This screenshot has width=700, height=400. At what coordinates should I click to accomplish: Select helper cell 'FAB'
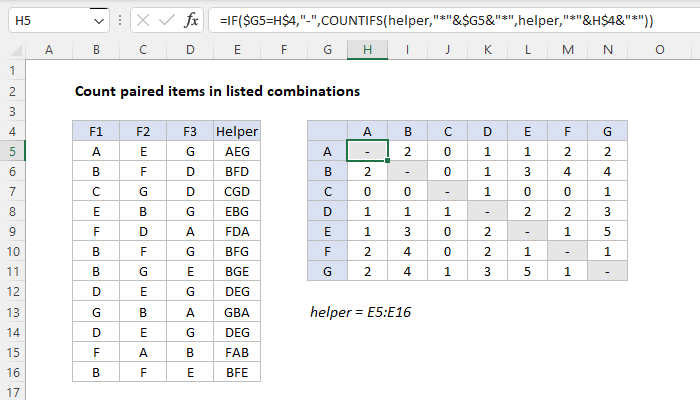237,353
